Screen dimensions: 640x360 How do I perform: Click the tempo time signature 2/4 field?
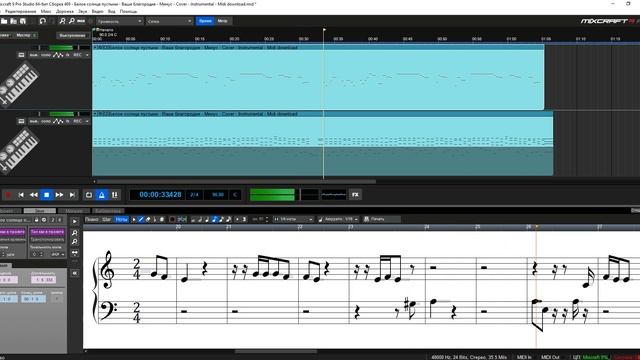194,195
